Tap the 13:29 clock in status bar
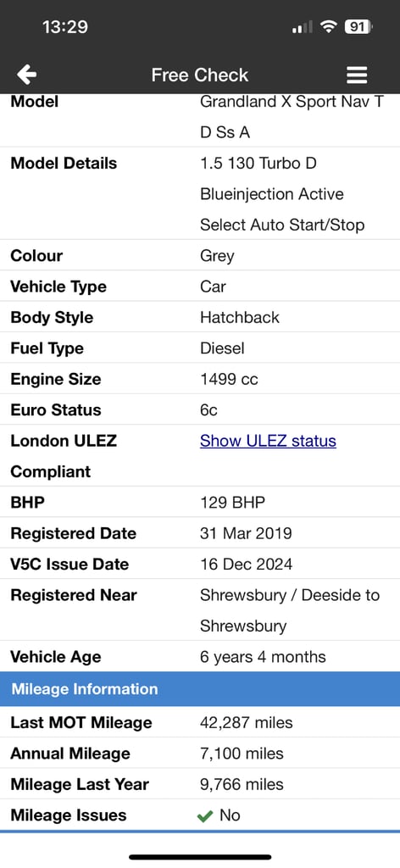Screen dimensions: 400x868 coord(64,26)
